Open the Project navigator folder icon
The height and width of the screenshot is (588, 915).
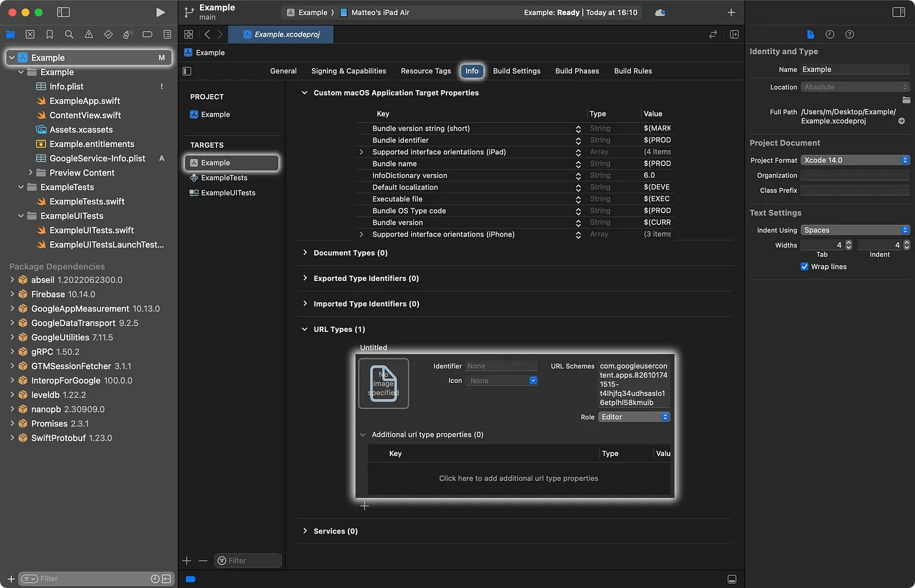[10, 34]
